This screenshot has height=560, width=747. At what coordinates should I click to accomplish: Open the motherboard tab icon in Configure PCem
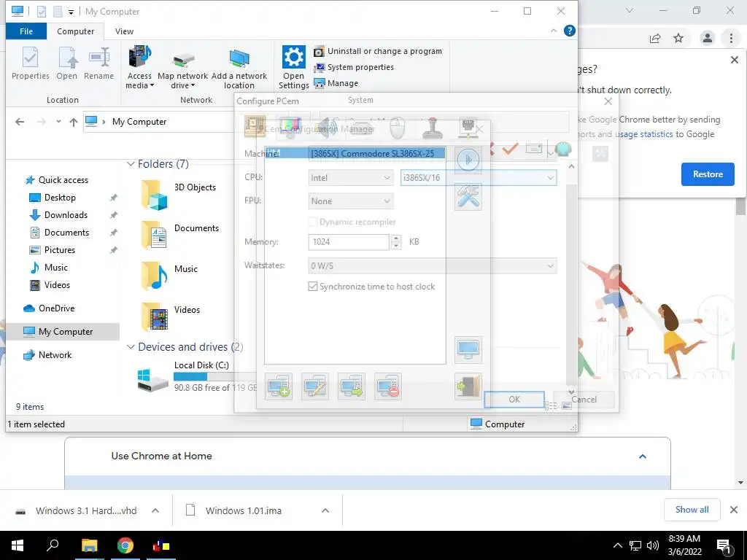coord(255,127)
